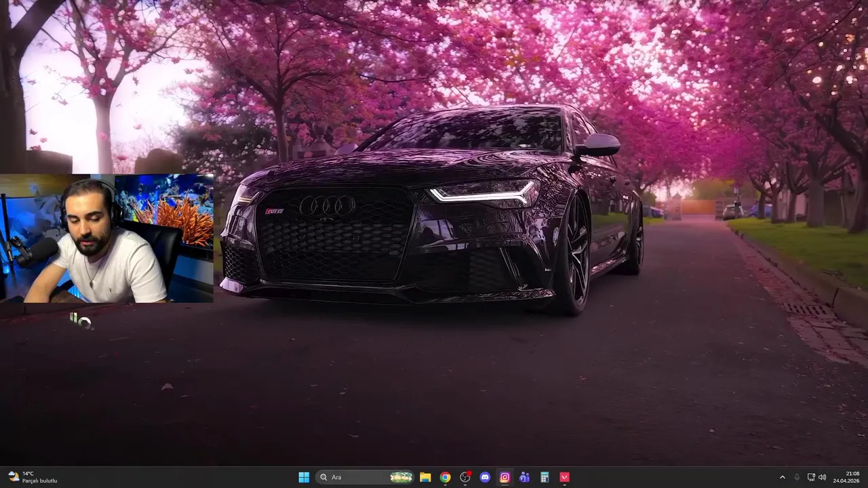Open Valorant from the taskbar
Screen dimensions: 868x488
click(564, 477)
